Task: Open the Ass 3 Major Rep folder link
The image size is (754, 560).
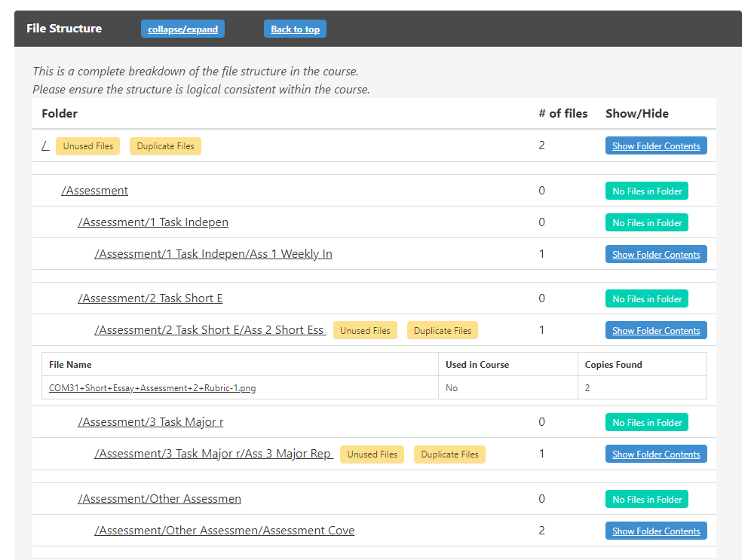Action: [214, 453]
